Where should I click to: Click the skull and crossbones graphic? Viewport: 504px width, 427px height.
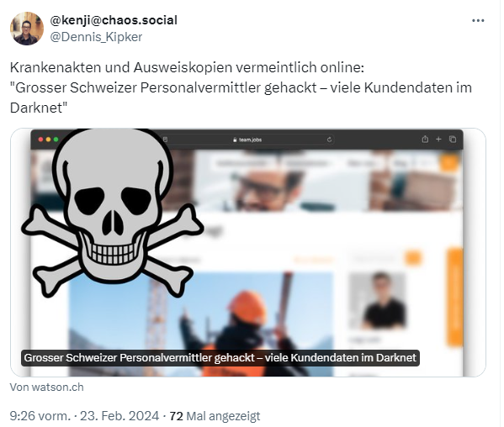[113, 212]
